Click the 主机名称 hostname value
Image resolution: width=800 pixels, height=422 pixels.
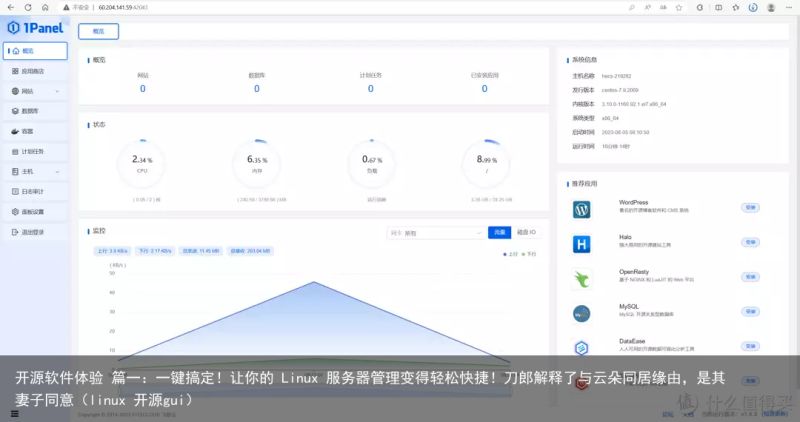[616, 76]
